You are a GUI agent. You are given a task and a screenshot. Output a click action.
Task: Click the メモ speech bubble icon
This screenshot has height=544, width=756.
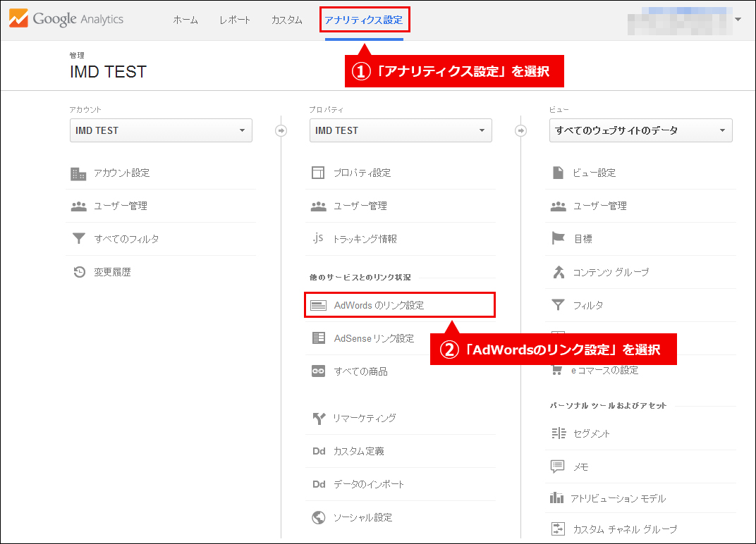click(557, 466)
